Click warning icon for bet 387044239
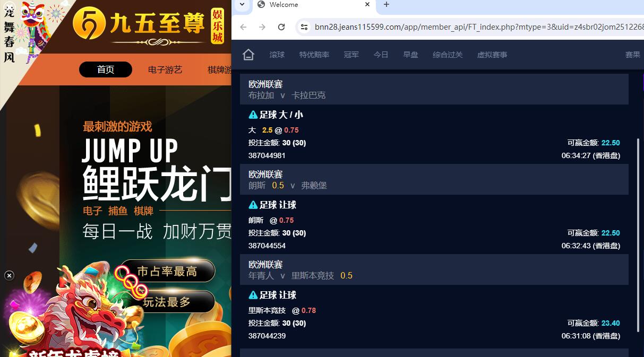The width and height of the screenshot is (644, 357). click(x=253, y=295)
